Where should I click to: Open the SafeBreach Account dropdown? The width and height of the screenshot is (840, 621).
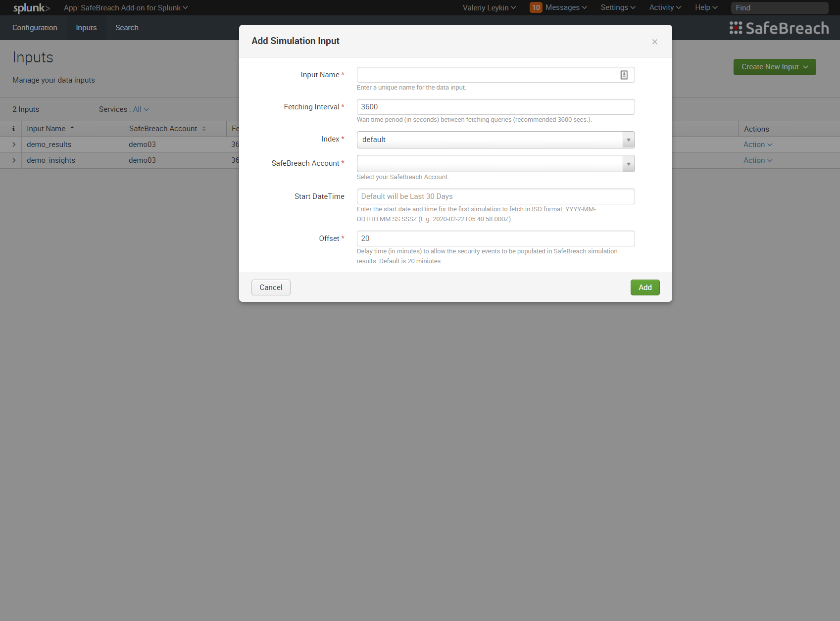(495, 163)
